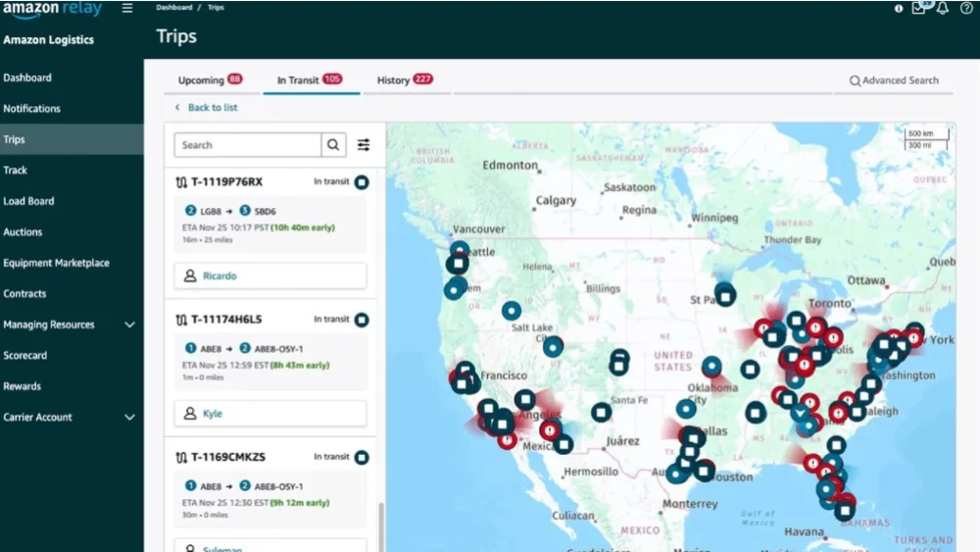Switch to the Upcoming tab
This screenshot has width=980, height=552.
210,80
